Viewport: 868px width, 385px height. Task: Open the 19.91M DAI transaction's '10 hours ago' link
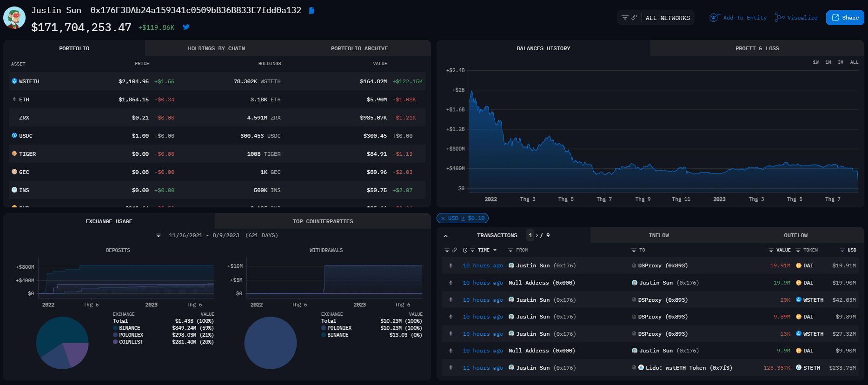pyautogui.click(x=483, y=266)
